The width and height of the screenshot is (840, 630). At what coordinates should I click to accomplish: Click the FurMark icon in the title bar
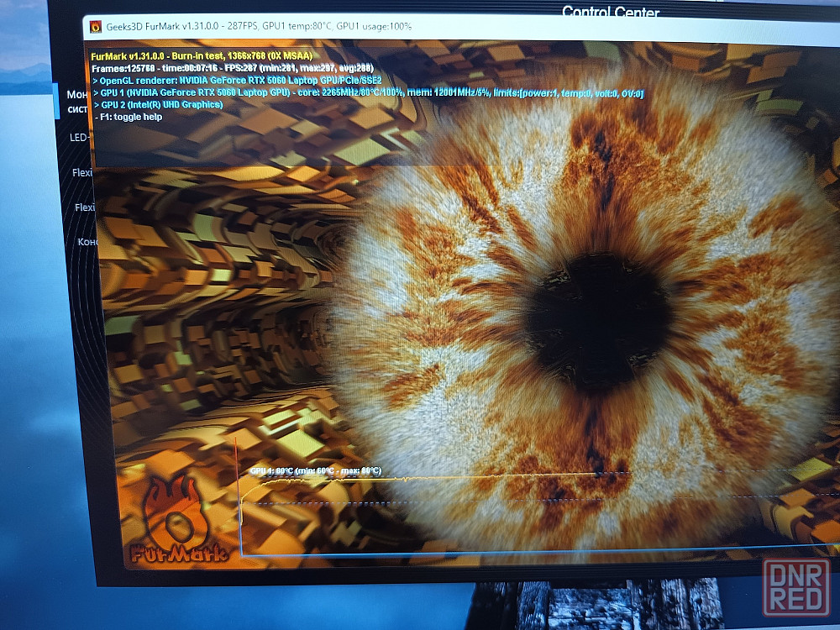point(95,26)
